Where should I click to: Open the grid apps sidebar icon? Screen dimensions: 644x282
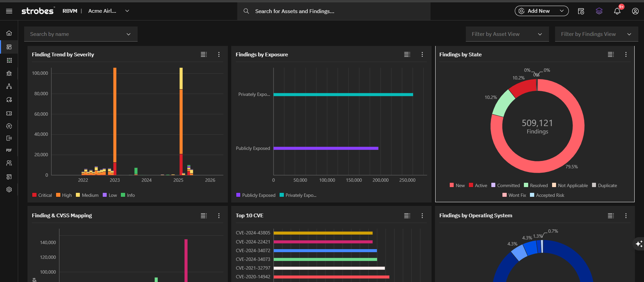(x=9, y=60)
